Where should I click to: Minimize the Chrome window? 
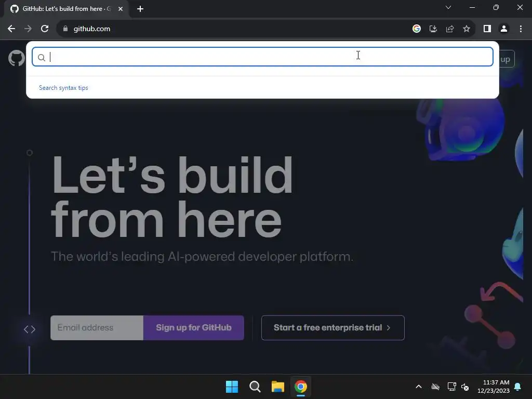pyautogui.click(x=472, y=7)
